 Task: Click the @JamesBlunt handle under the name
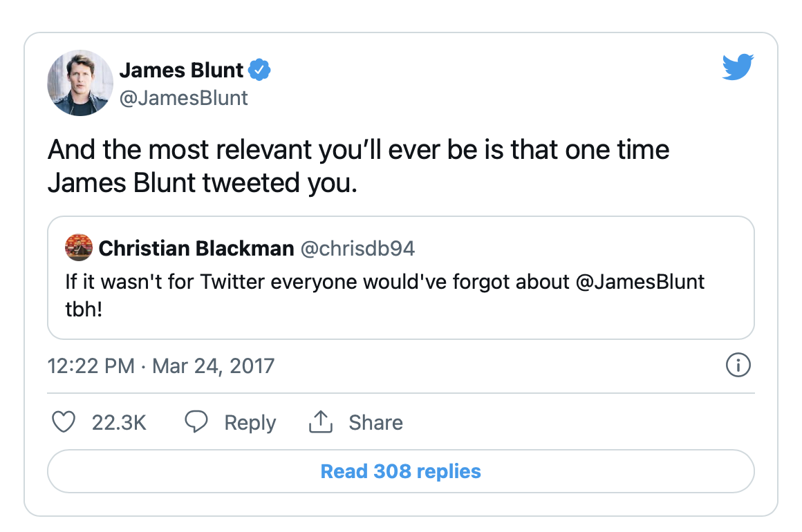click(184, 98)
